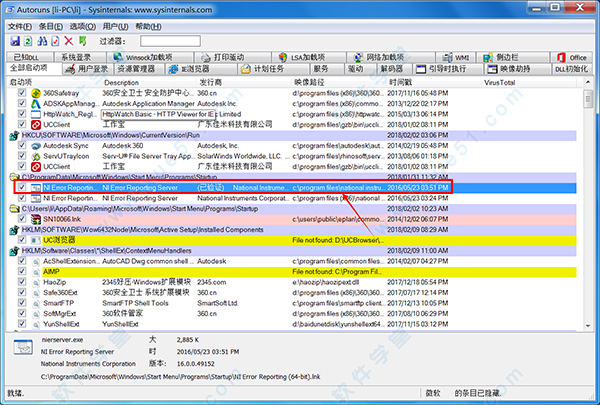Open the 用户(U) menu

[115, 26]
